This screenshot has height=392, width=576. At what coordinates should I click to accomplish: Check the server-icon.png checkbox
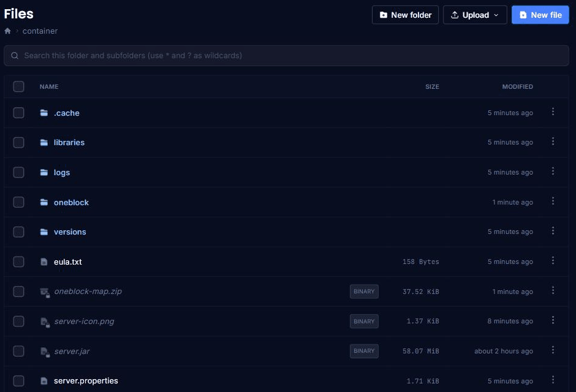19,321
